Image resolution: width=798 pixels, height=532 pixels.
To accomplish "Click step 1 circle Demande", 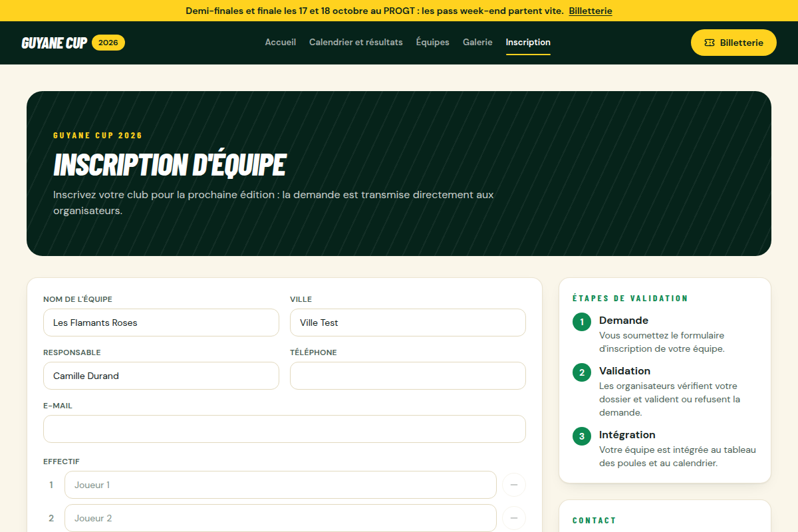I will (582, 322).
